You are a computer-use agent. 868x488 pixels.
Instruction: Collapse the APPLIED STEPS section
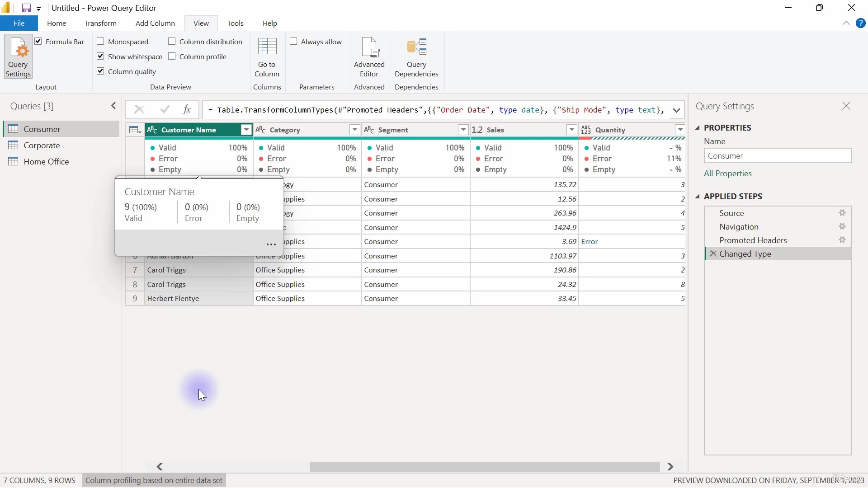[698, 197]
